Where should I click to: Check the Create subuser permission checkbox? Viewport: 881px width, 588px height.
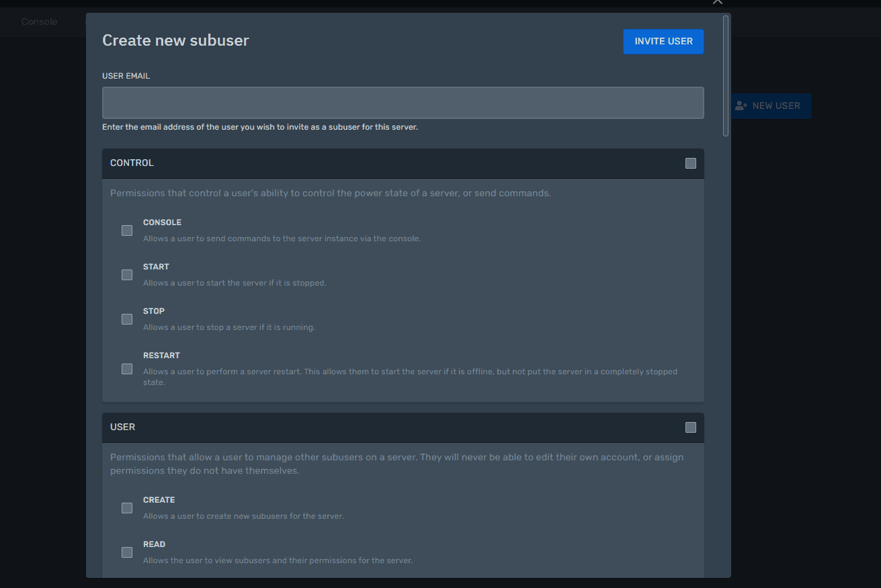click(127, 508)
